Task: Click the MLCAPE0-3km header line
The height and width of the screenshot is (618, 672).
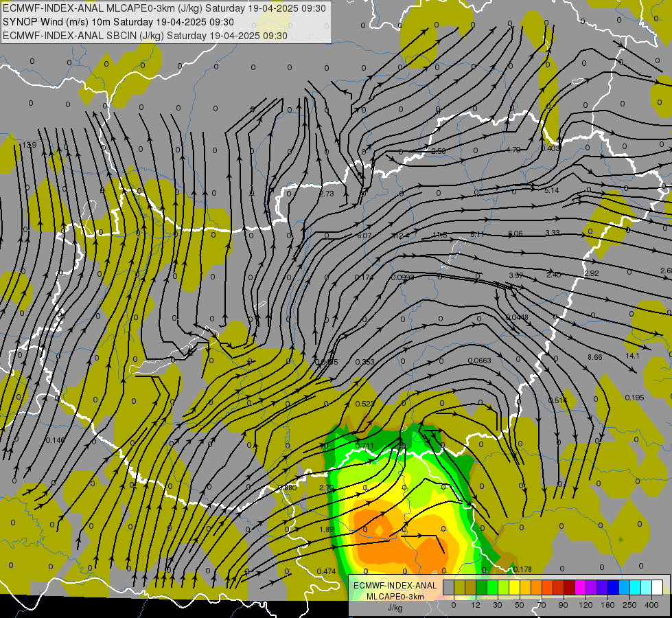Action: (164, 8)
